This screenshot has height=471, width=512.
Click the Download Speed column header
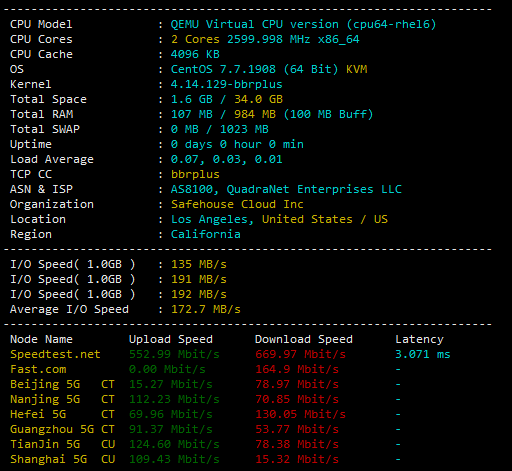click(x=304, y=339)
